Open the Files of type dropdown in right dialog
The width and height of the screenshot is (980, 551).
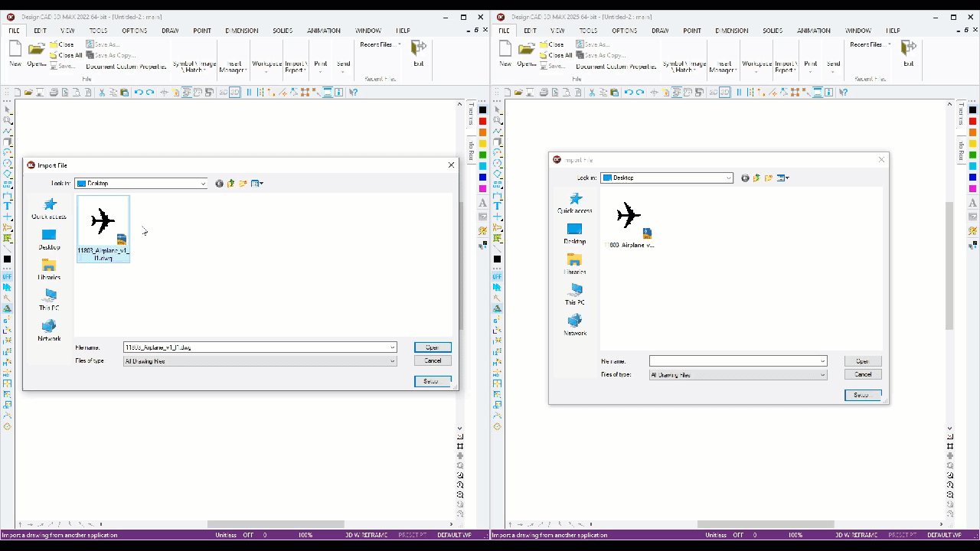pyautogui.click(x=738, y=375)
